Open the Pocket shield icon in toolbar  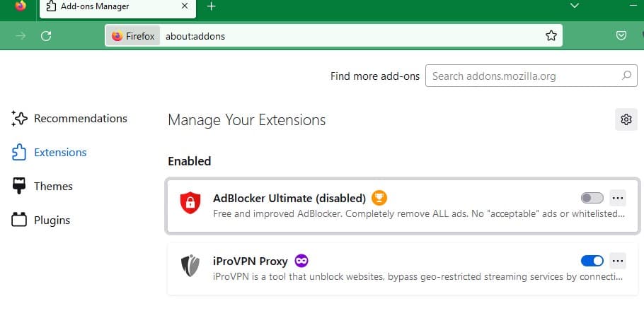[621, 36]
